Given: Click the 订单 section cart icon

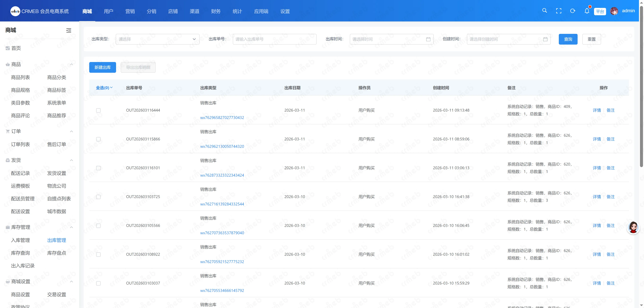Looking at the screenshot, I should (x=8, y=131).
